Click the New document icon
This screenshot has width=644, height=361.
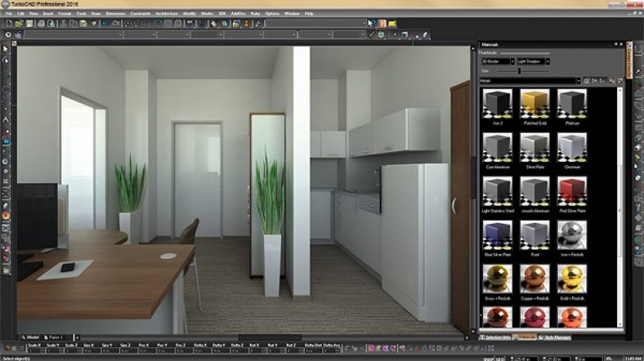[9, 24]
